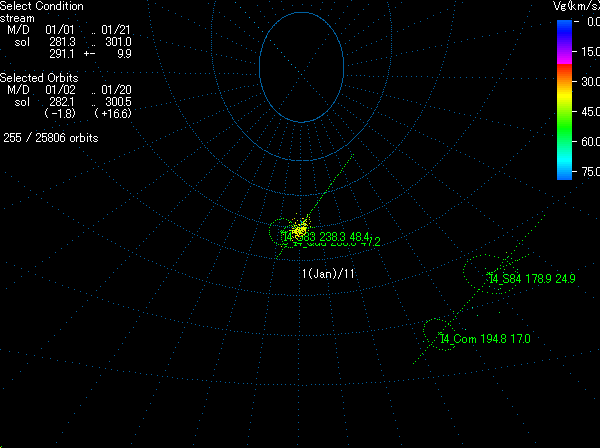Click the 'Select Condition' heading
This screenshot has width=600, height=448.
[42, 6]
